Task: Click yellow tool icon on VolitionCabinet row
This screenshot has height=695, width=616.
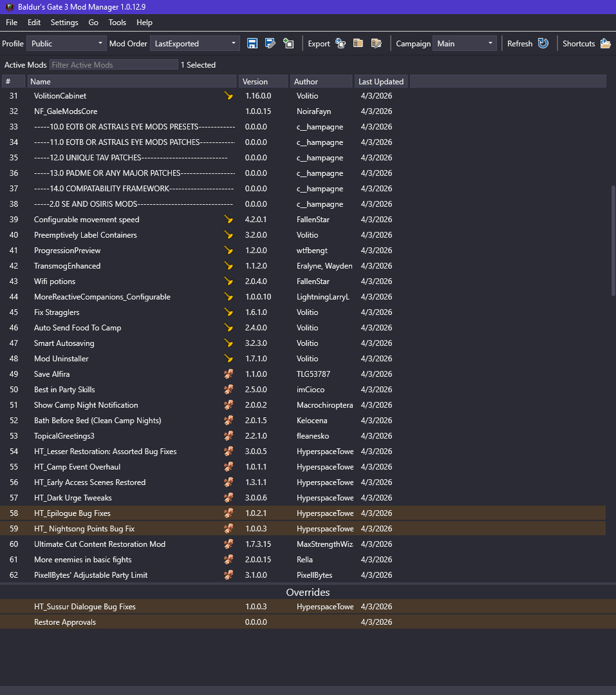Action: [229, 96]
